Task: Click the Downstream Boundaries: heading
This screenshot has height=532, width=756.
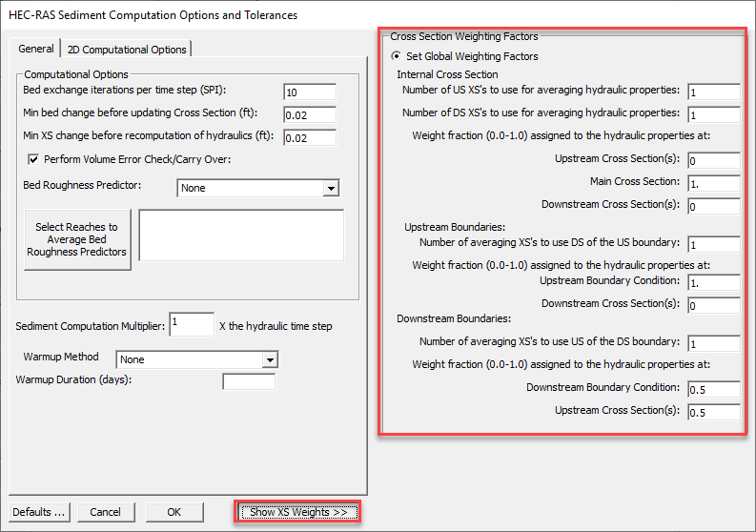Action: [454, 318]
